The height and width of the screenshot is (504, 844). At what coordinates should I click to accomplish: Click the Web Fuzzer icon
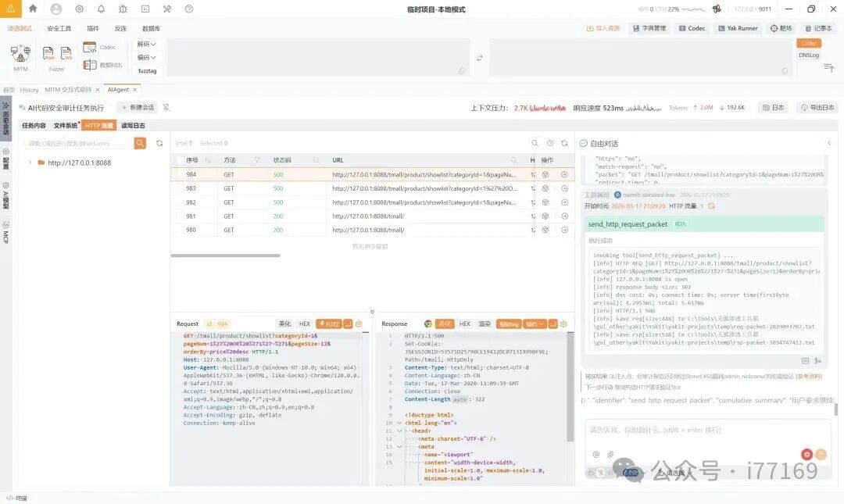click(48, 54)
